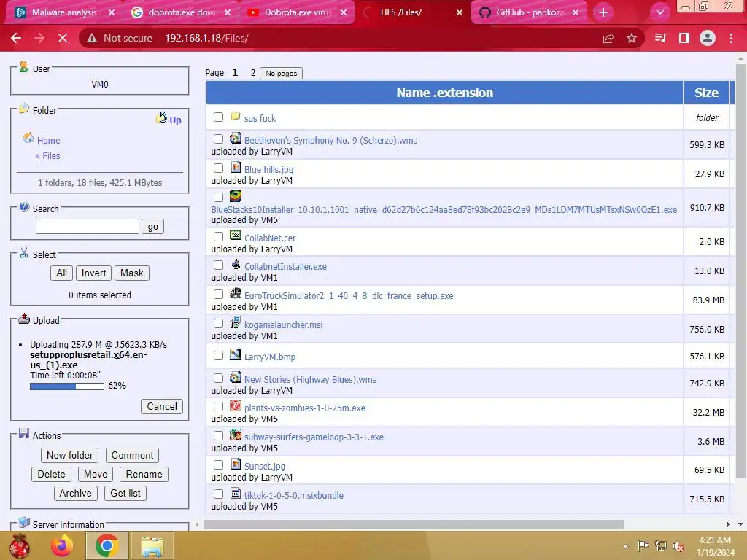This screenshot has height=560, width=747.
Task: Click the folder icon next to sus fuck
Action: pos(236,116)
